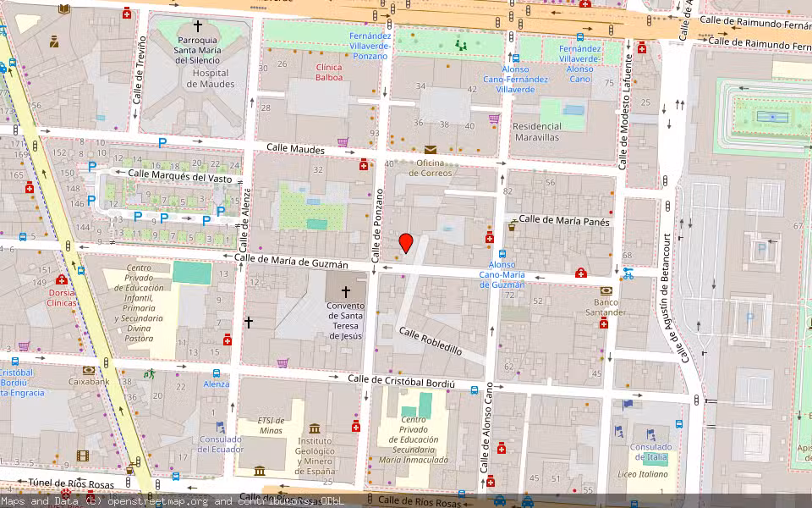The image size is (812, 508).
Task: Click the cross icon at Parroquia Santa María del Silencio
Action: click(x=196, y=25)
